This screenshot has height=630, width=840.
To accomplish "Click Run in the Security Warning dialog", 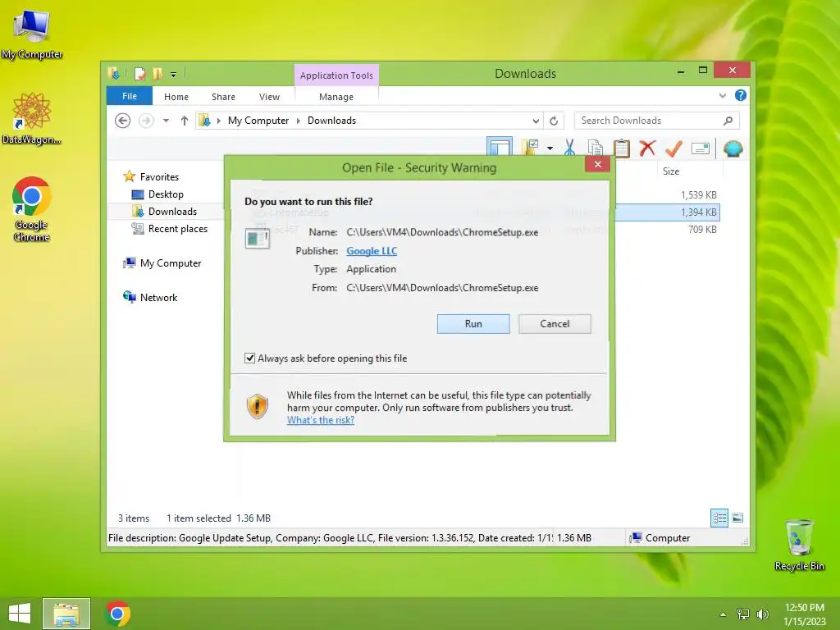I will pos(473,323).
